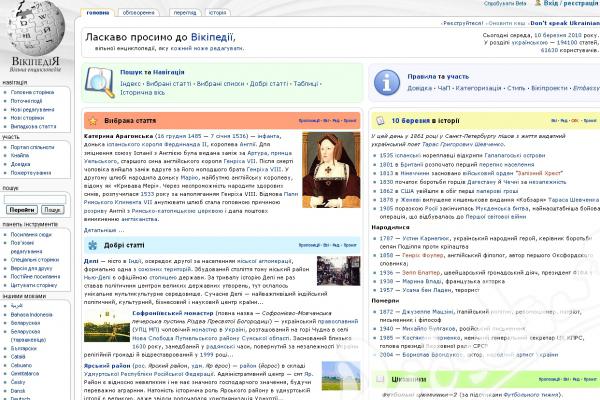Open the Катерина Арагонська portrait thumbnail
The height and width of the screenshot is (400, 600).
331,170
